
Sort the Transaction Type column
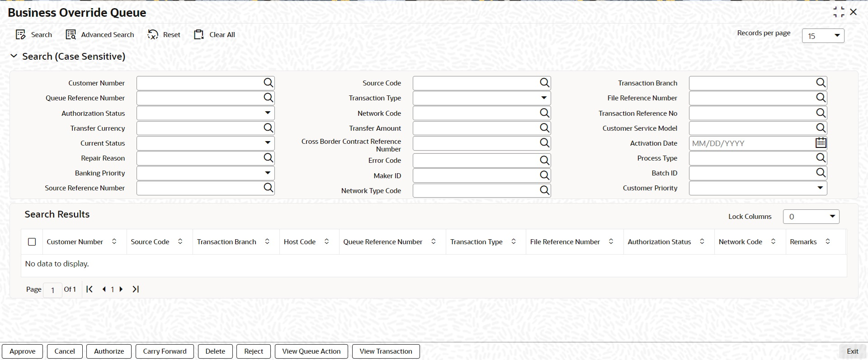[514, 242]
